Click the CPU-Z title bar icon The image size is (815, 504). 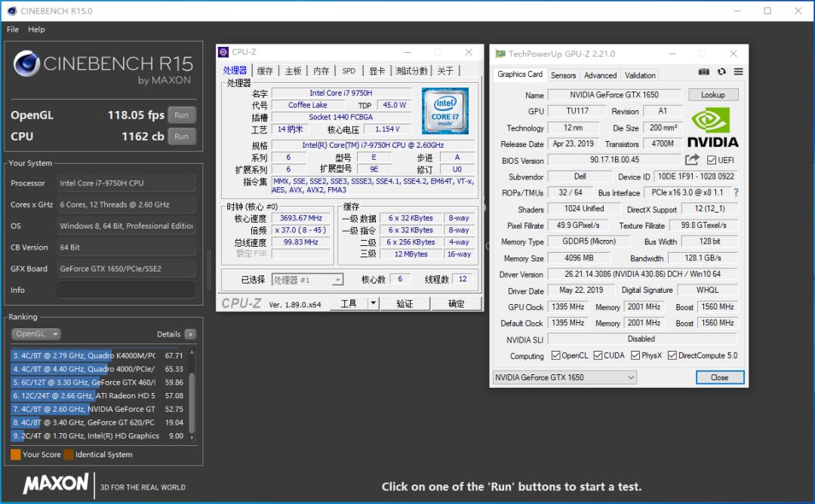(x=224, y=52)
